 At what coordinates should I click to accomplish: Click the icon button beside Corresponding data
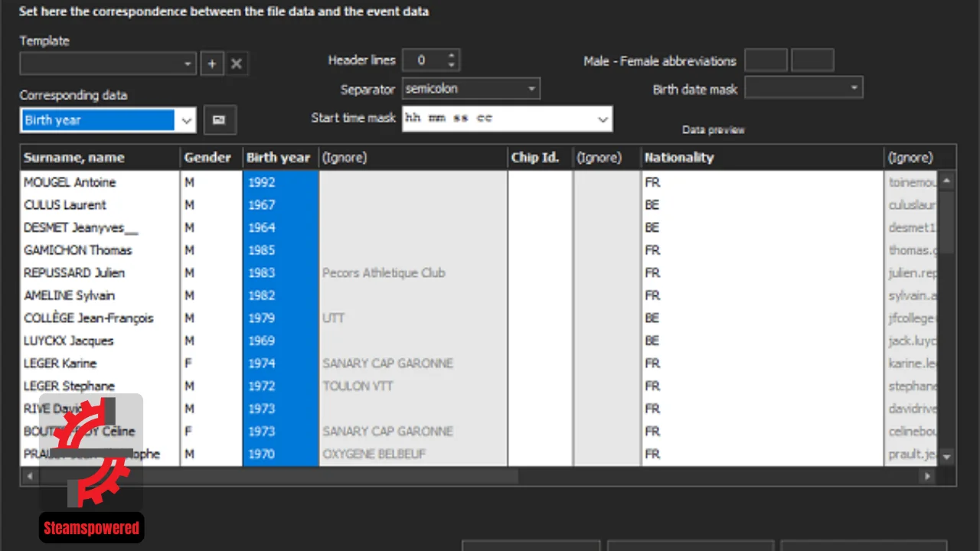(220, 120)
